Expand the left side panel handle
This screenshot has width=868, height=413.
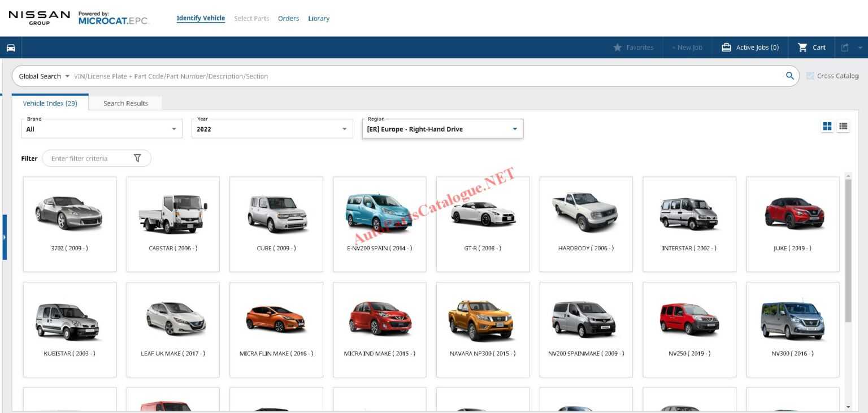coord(5,237)
